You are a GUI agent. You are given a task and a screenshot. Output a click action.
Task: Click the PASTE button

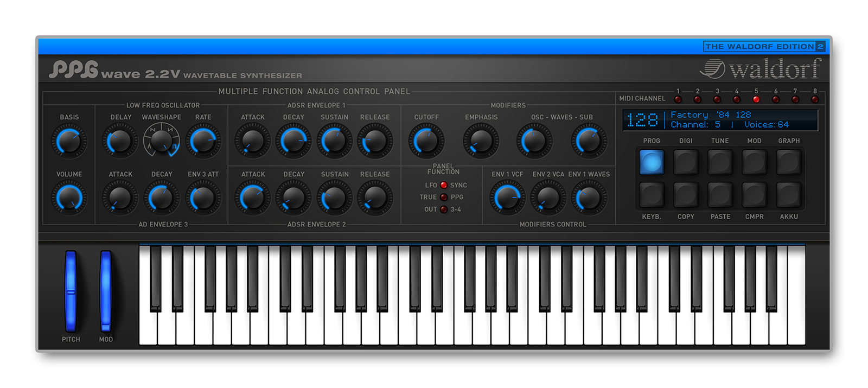click(x=720, y=194)
